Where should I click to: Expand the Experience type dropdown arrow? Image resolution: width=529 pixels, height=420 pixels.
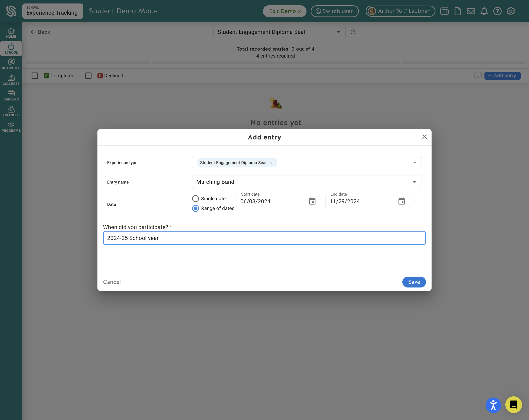coord(414,162)
